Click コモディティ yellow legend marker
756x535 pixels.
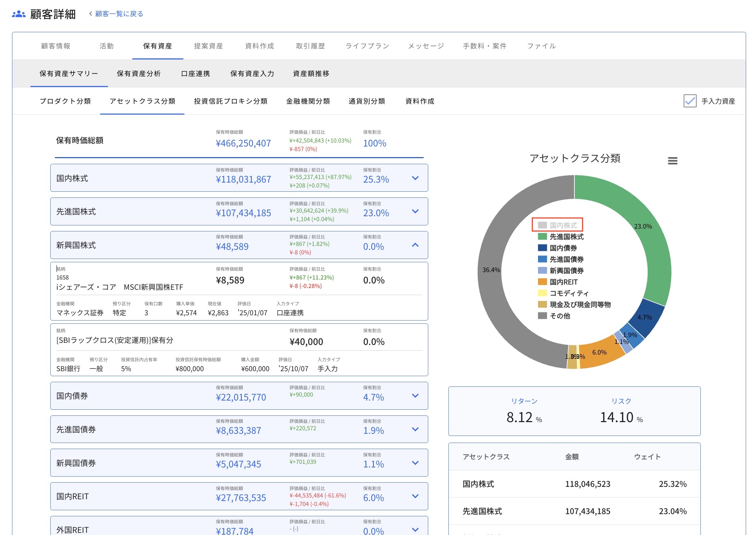(542, 293)
